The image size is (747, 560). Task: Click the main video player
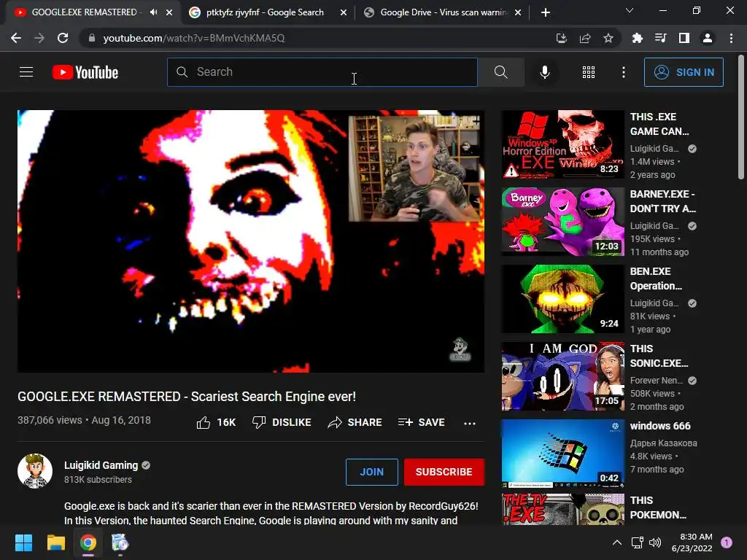point(251,241)
